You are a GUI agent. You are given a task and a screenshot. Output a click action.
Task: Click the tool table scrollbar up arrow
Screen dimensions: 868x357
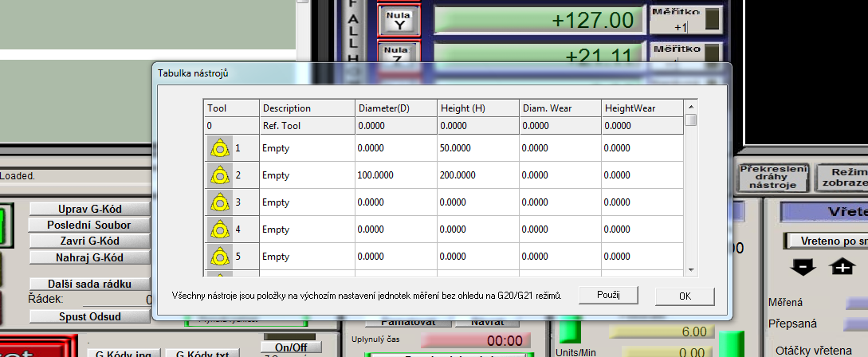point(691,106)
